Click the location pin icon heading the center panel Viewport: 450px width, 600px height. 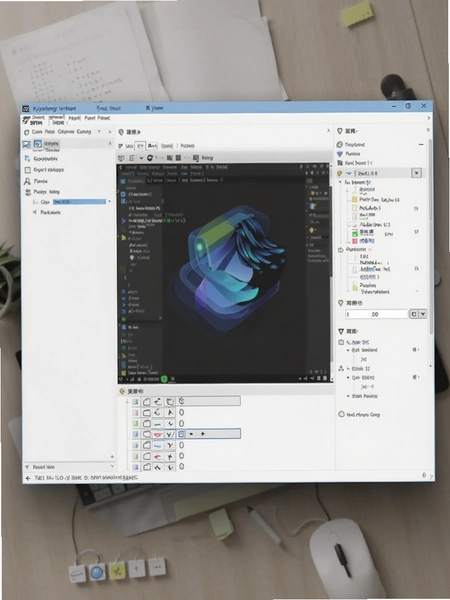coord(121,132)
